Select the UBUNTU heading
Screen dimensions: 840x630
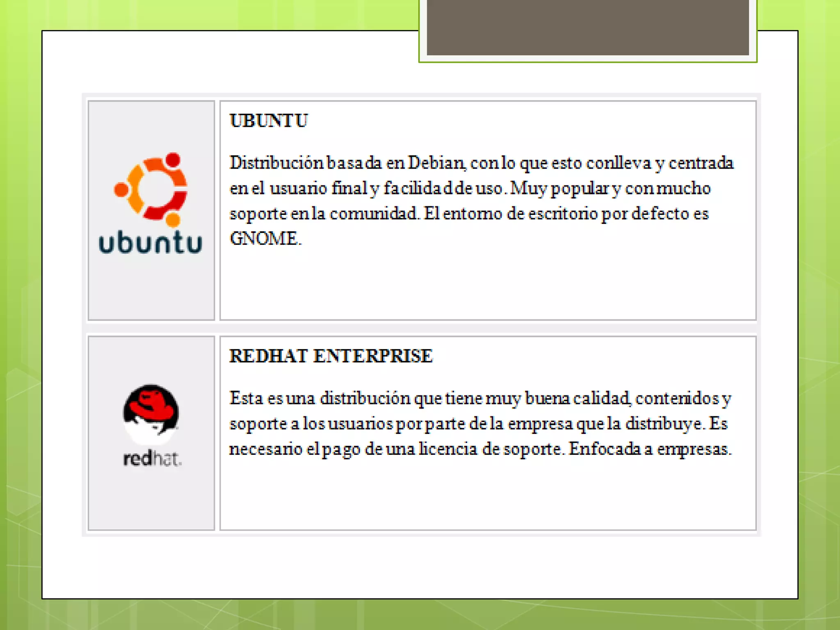(269, 121)
